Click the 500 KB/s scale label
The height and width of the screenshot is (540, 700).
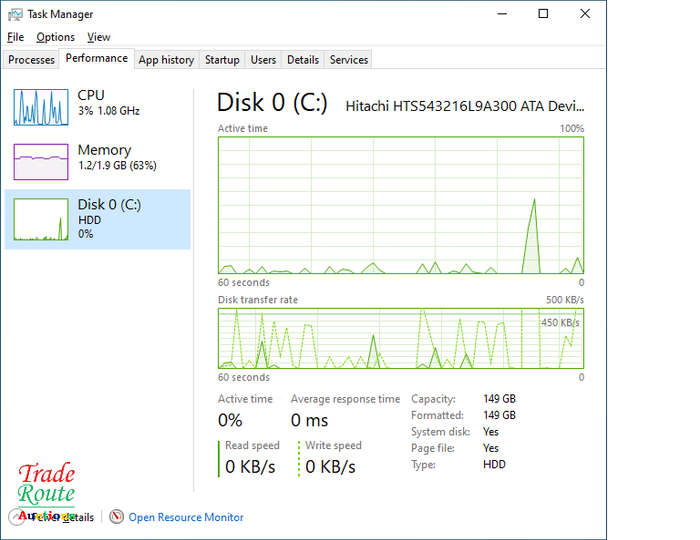tap(565, 299)
